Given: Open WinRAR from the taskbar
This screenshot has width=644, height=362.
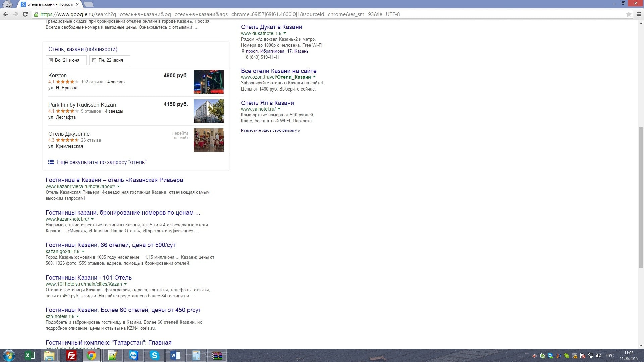Looking at the screenshot, I should 217,355.
